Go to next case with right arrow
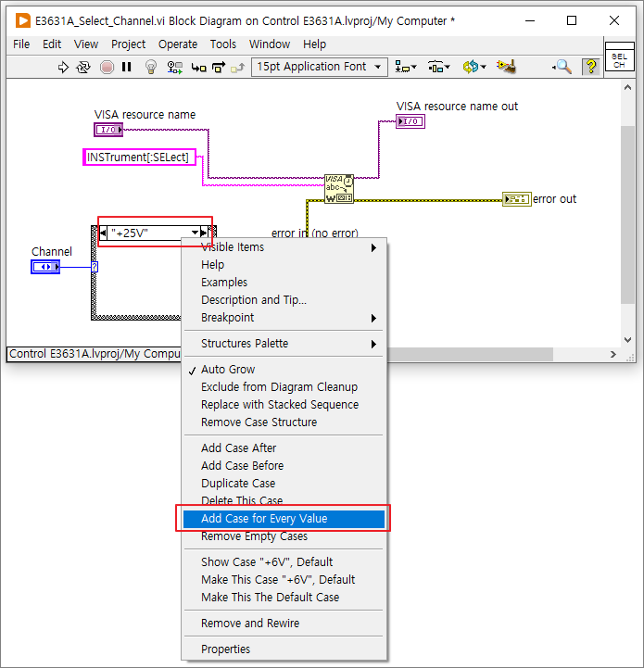644x668 pixels. tap(204, 233)
